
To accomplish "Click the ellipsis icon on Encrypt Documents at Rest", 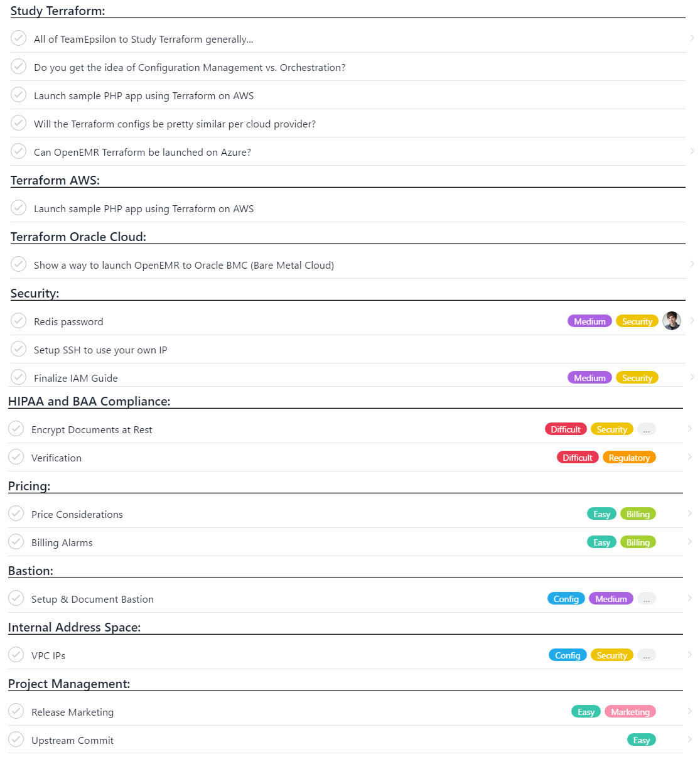I will [x=647, y=429].
